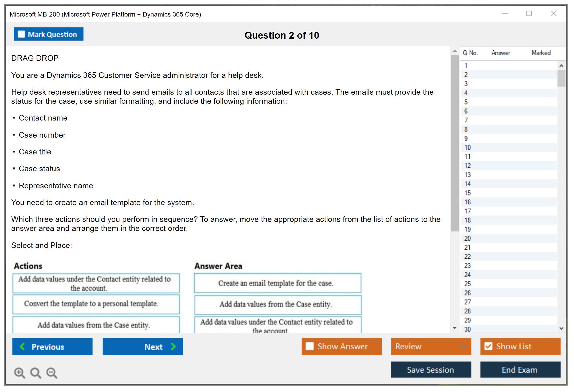Click question list scroll-down arrow
The image size is (574, 392).
(561, 328)
